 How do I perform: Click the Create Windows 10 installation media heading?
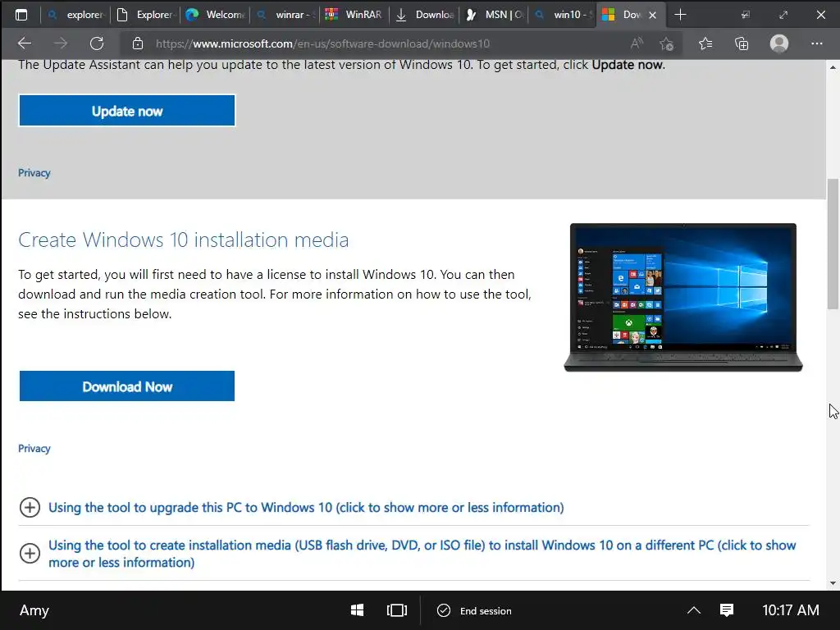[183, 240]
